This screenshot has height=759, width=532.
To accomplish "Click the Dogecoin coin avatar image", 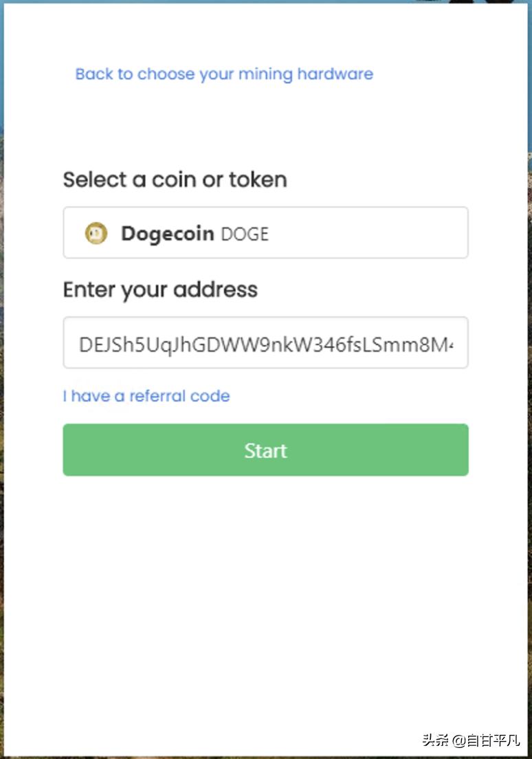I will pyautogui.click(x=96, y=232).
